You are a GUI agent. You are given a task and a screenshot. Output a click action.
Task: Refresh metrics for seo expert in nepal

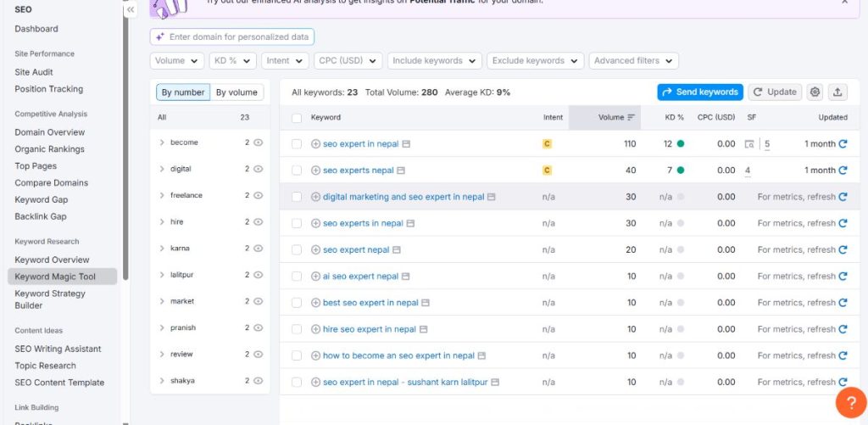coord(843,143)
